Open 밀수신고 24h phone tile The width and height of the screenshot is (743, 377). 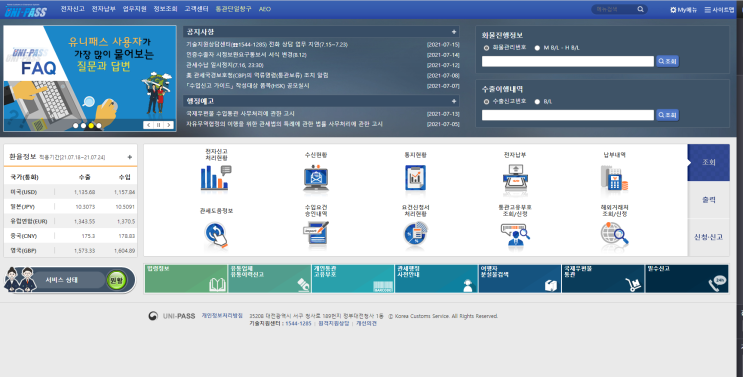[687, 278]
